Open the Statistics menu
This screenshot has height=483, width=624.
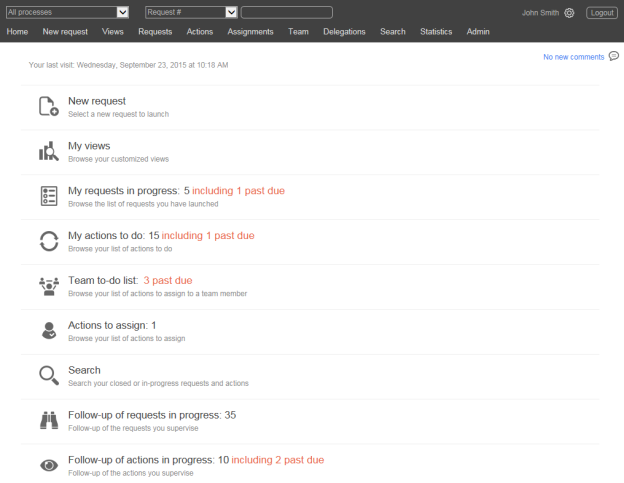click(x=436, y=32)
